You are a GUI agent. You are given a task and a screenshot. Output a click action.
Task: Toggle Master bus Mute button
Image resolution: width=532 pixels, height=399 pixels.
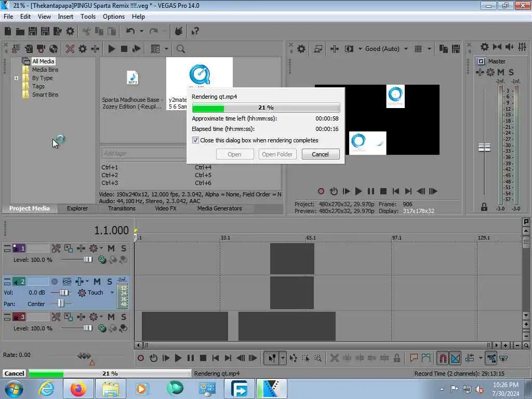[x=501, y=72]
